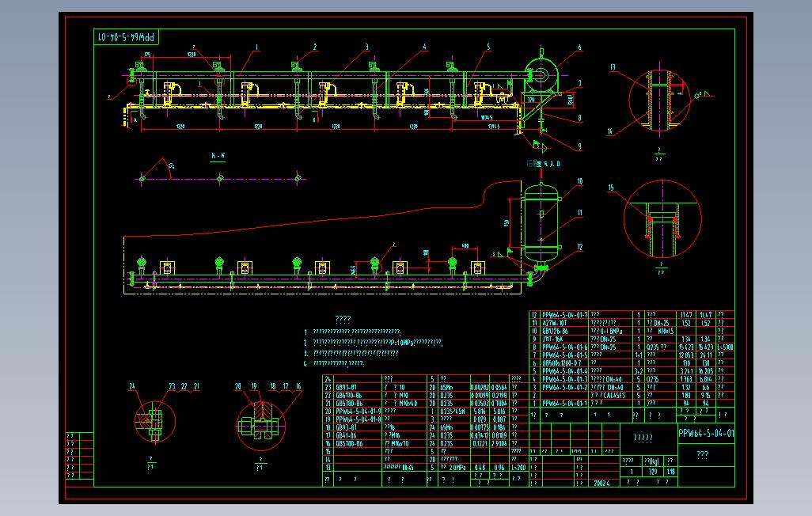Click part list entry GB6170-86
This screenshot has height=516, width=812.
(349, 395)
